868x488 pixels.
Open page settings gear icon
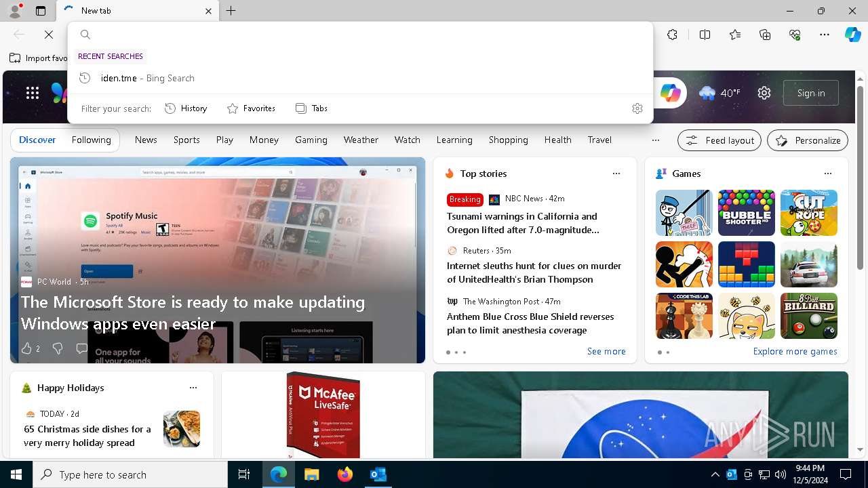[x=764, y=94]
